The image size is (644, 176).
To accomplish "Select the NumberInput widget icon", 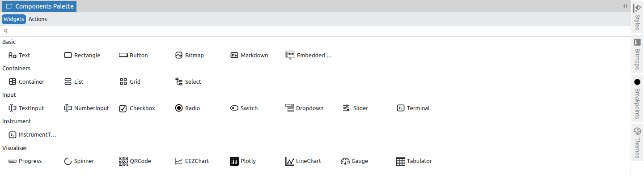I will click(68, 108).
